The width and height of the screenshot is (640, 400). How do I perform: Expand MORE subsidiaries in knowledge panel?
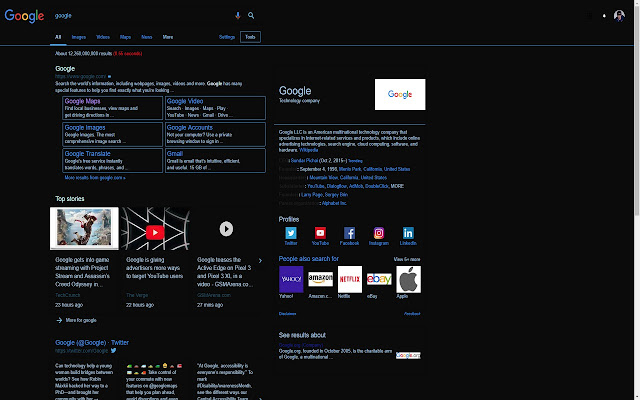coord(397,186)
